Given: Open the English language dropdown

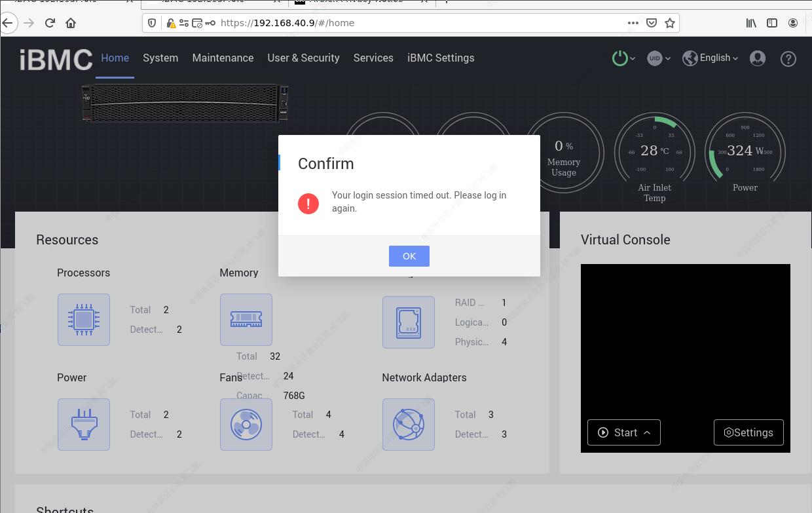Looking at the screenshot, I should (710, 58).
